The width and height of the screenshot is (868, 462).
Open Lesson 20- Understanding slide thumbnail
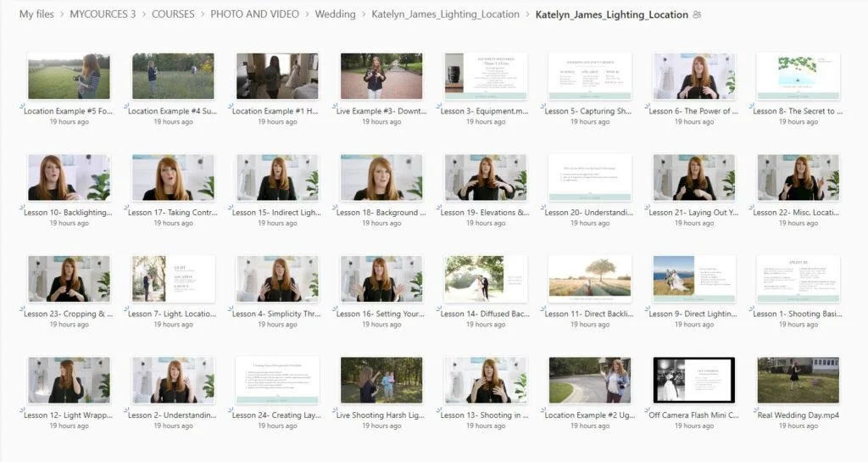click(589, 177)
